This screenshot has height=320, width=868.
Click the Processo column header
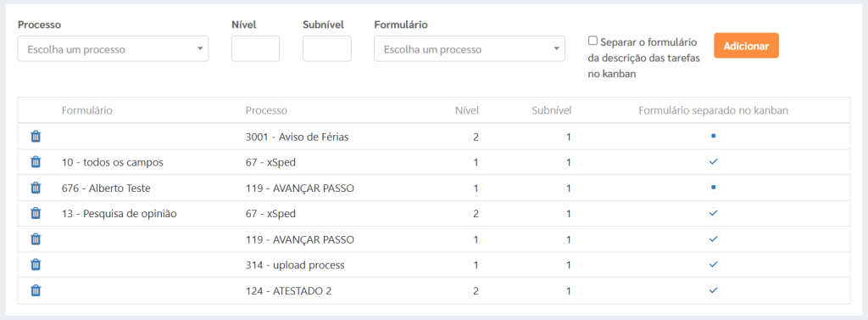point(266,110)
